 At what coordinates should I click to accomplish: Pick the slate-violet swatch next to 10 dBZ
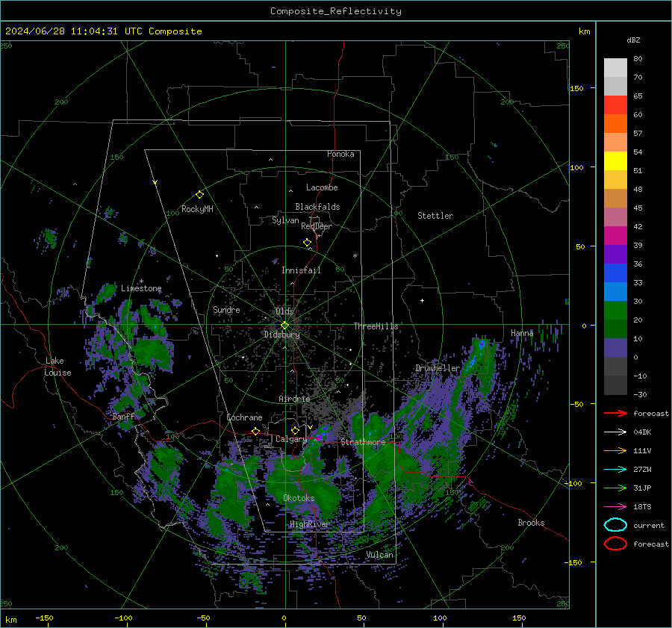point(615,348)
